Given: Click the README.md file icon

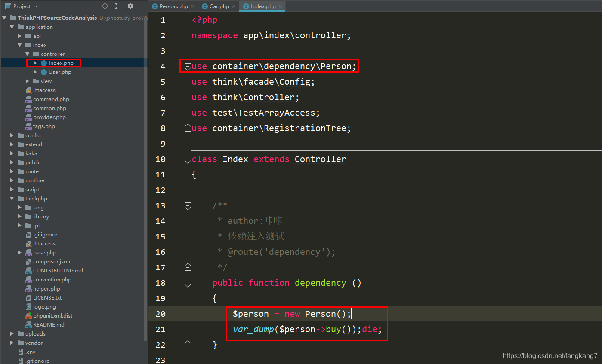Looking at the screenshot, I should click(28, 325).
